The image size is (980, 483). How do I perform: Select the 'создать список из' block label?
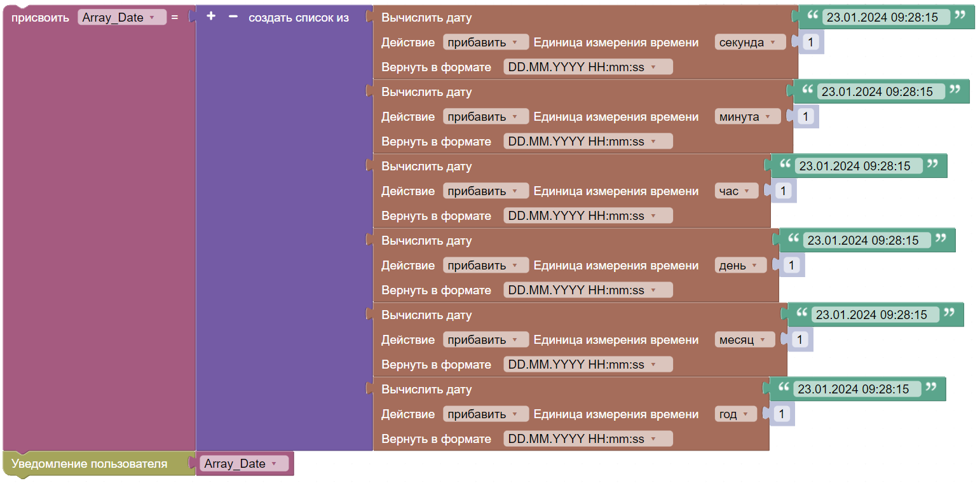pyautogui.click(x=299, y=18)
